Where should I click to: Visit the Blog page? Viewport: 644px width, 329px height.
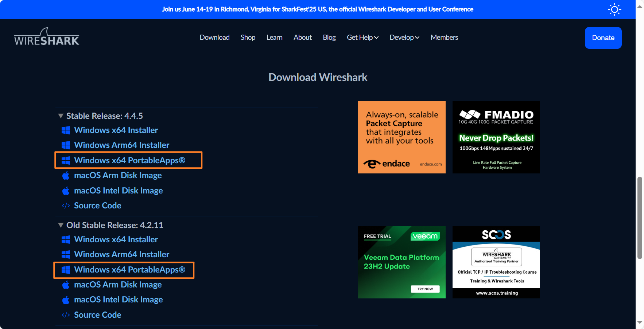coord(329,38)
